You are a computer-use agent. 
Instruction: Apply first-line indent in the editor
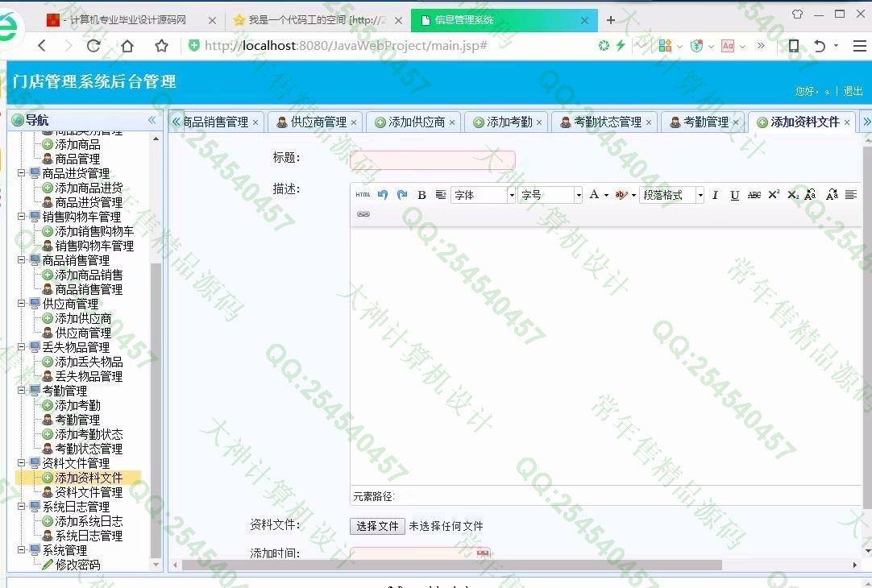(x=441, y=194)
